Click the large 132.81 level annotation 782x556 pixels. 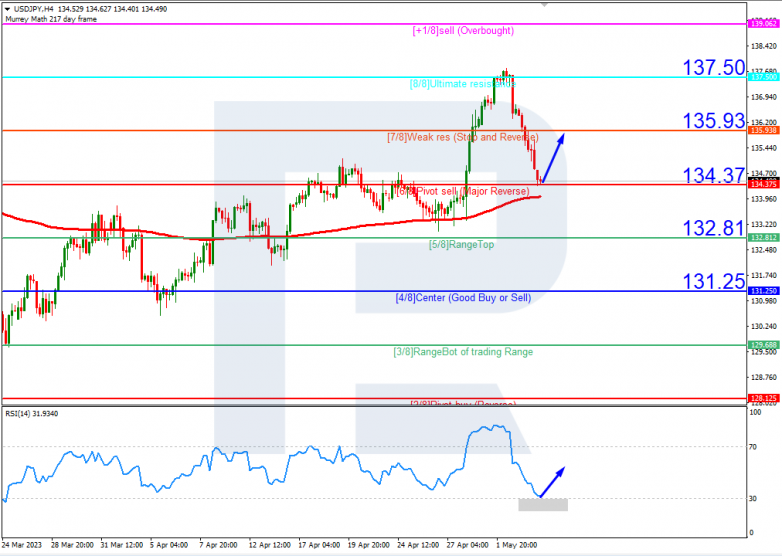click(x=713, y=228)
